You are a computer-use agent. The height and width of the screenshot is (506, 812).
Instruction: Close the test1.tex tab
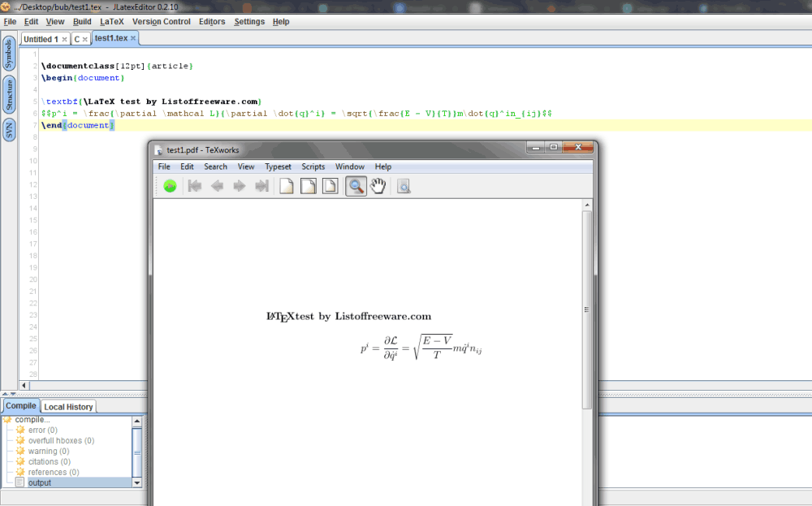(133, 38)
